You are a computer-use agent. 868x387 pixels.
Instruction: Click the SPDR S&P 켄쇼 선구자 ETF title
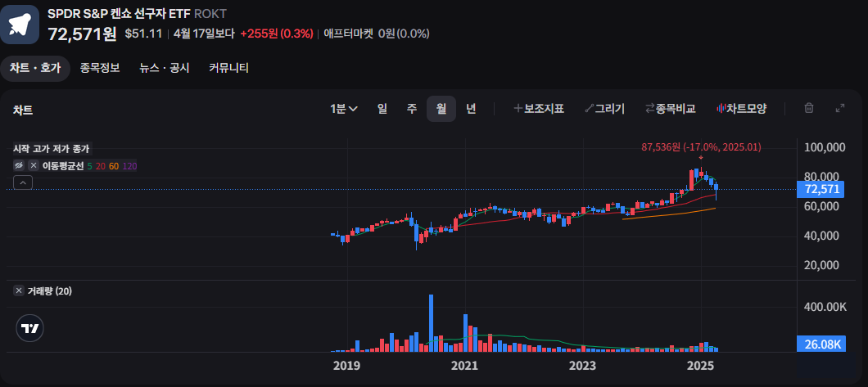119,14
